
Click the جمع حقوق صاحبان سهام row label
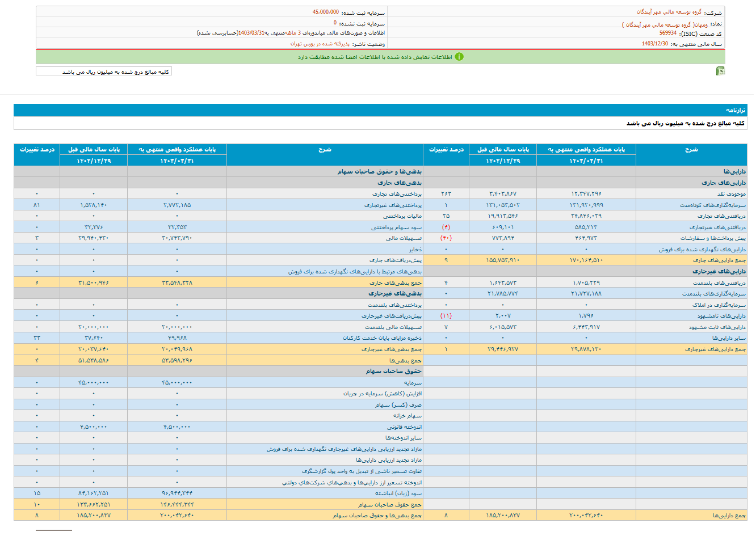389,505
